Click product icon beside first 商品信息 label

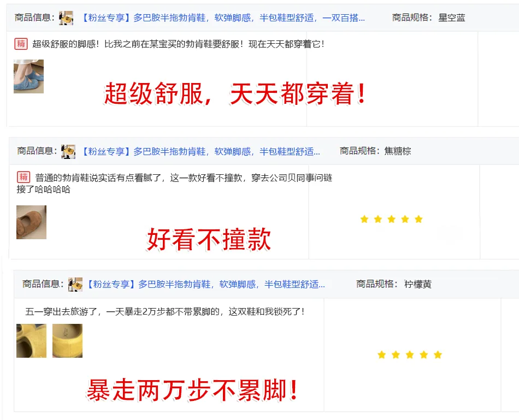(66, 18)
